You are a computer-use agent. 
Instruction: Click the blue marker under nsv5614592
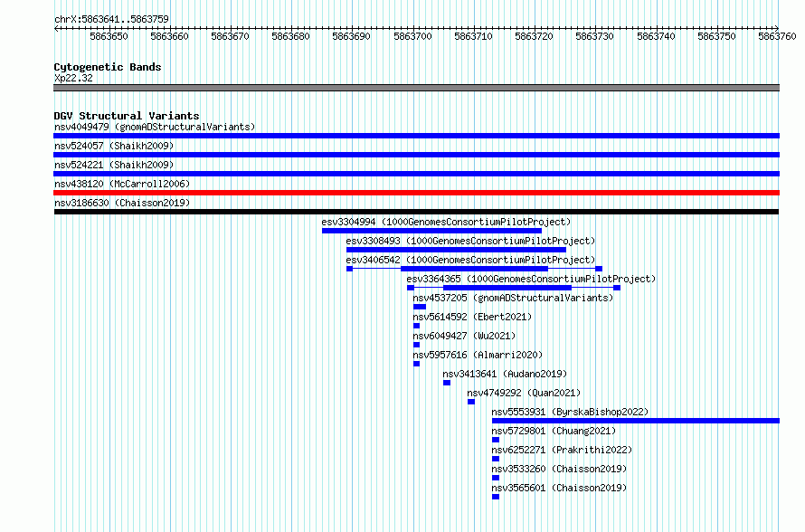pos(416,326)
